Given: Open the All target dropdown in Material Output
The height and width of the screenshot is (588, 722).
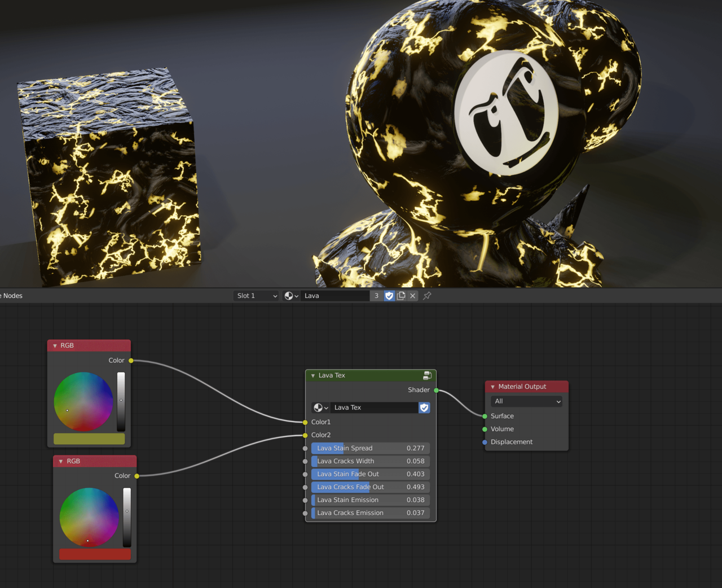Looking at the screenshot, I should pyautogui.click(x=526, y=401).
